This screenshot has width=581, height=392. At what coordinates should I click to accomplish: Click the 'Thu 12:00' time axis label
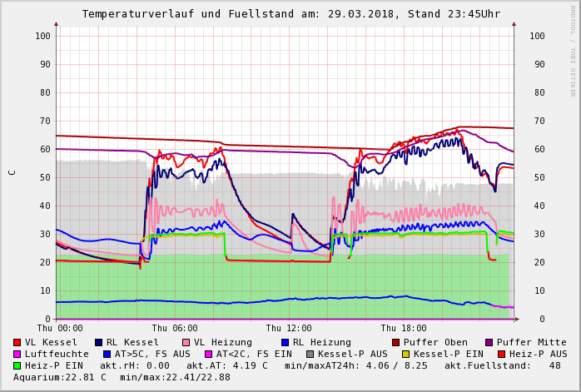(289, 328)
